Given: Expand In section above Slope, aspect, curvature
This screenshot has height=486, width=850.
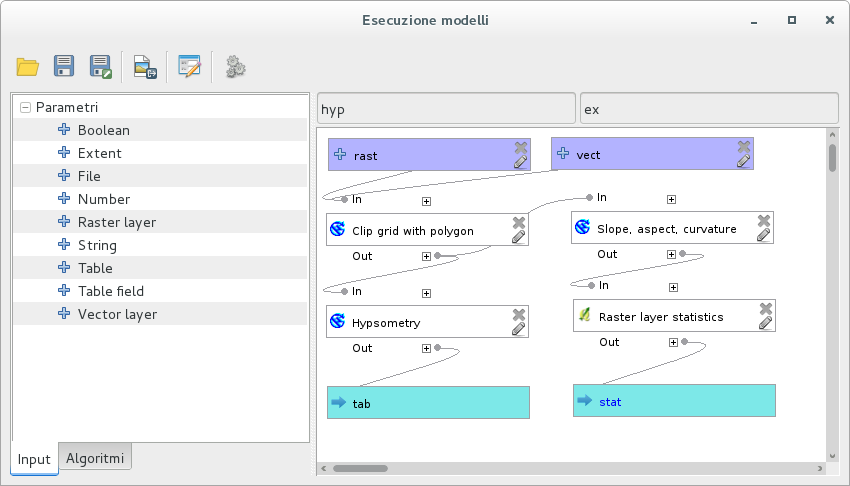Looking at the screenshot, I should click(x=672, y=200).
